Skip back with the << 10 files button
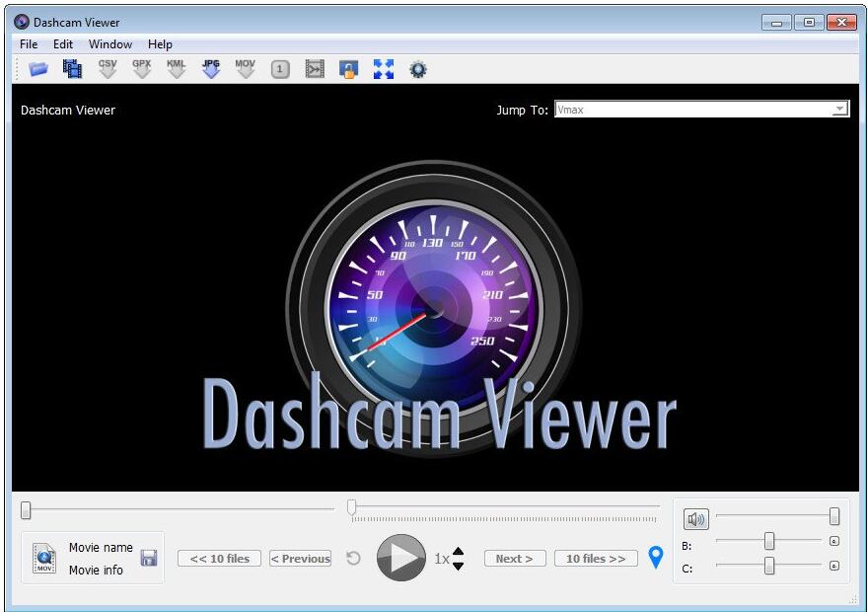Screen dimensions: 868x612 tap(219, 559)
